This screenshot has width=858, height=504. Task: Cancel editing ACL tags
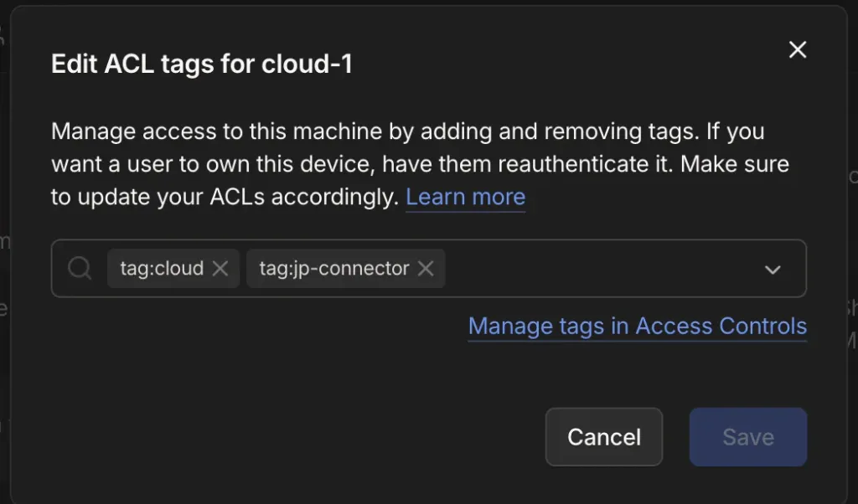[x=604, y=437]
